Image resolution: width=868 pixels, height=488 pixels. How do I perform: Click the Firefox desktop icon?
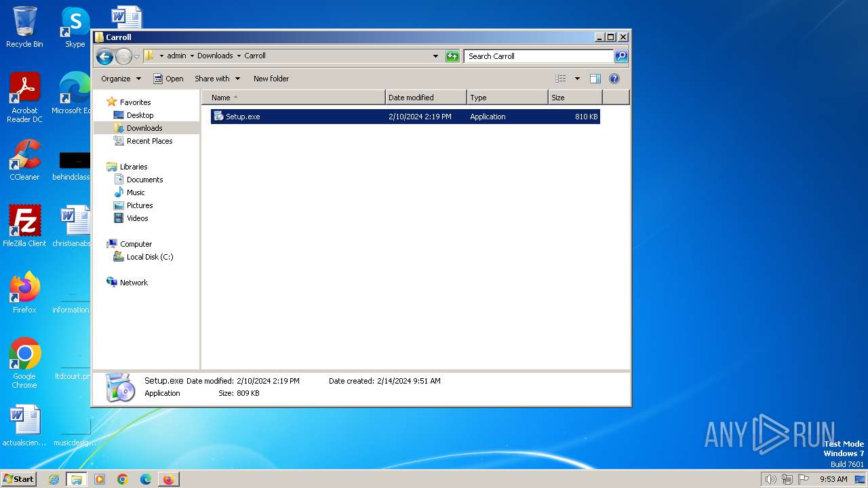[x=24, y=292]
